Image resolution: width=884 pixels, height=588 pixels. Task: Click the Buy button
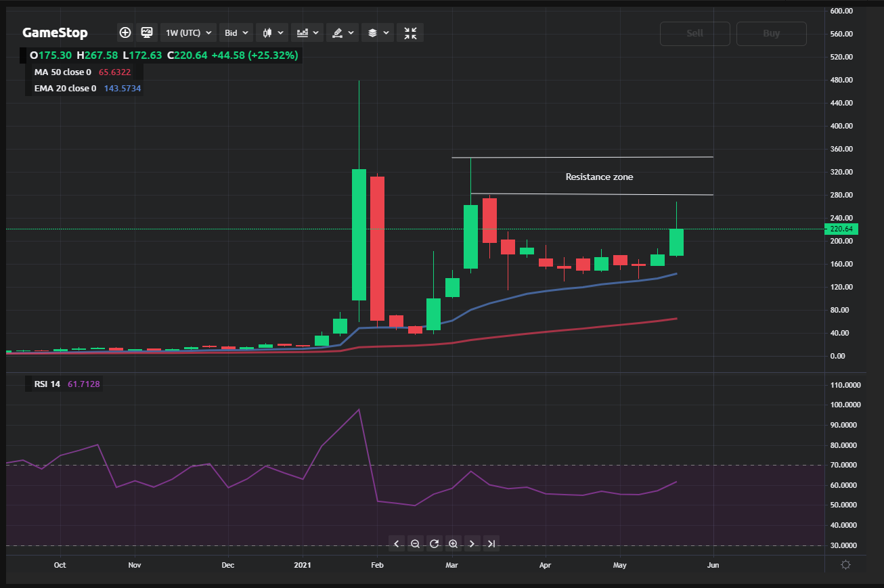(772, 33)
